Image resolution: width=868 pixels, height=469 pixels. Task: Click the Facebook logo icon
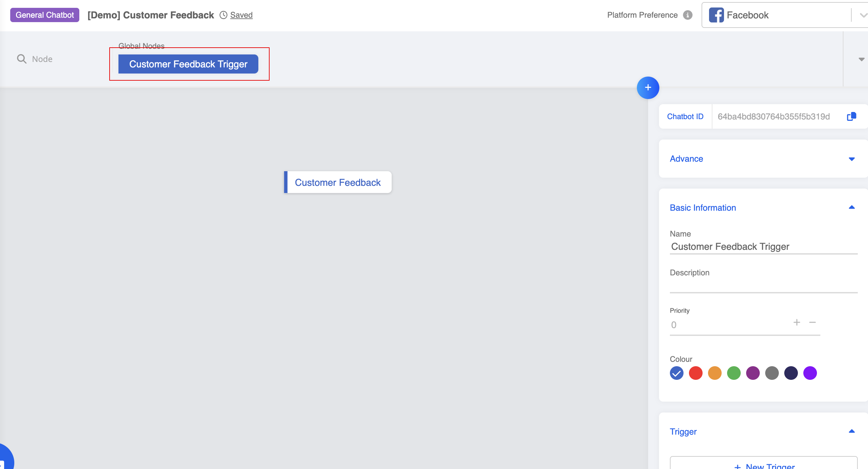coord(716,15)
